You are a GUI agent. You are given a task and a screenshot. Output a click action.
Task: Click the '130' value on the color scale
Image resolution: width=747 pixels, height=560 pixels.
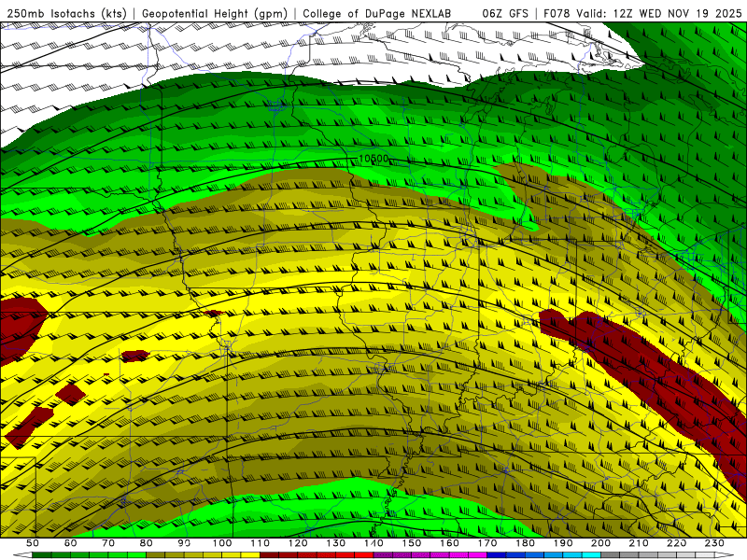[x=336, y=543]
